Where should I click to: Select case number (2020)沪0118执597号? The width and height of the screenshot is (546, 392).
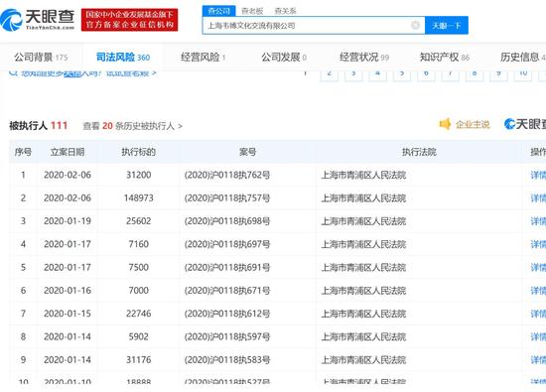(227, 336)
